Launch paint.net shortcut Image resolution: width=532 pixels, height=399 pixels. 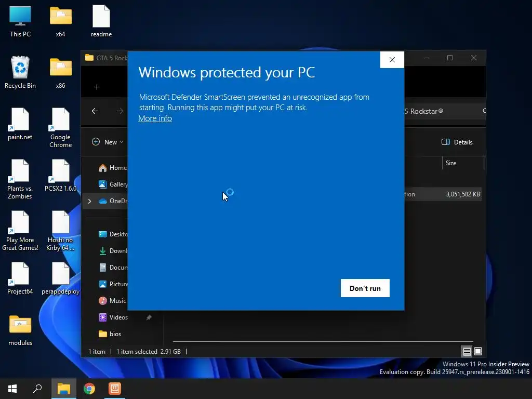pyautogui.click(x=20, y=124)
